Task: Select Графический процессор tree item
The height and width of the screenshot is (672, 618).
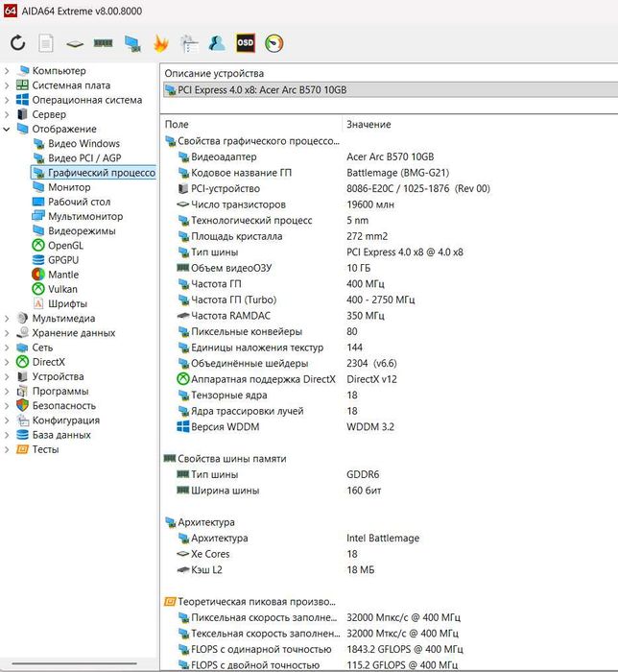Action: 93,173
